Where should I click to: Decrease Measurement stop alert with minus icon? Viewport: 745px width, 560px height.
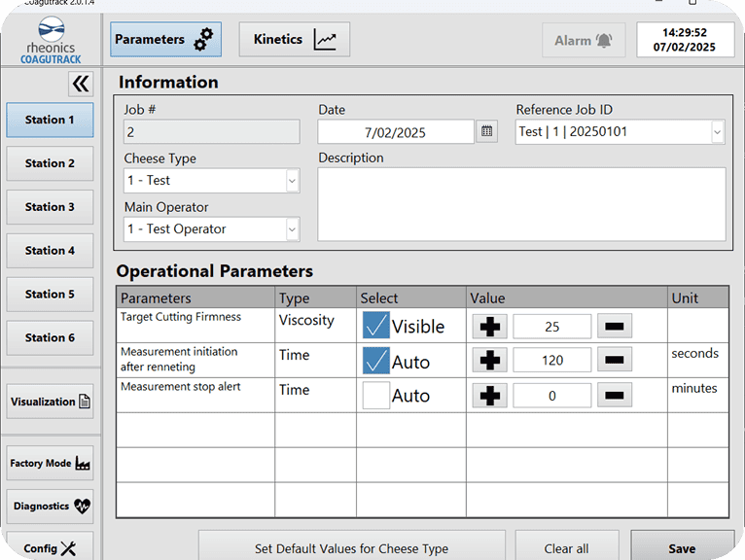point(614,396)
